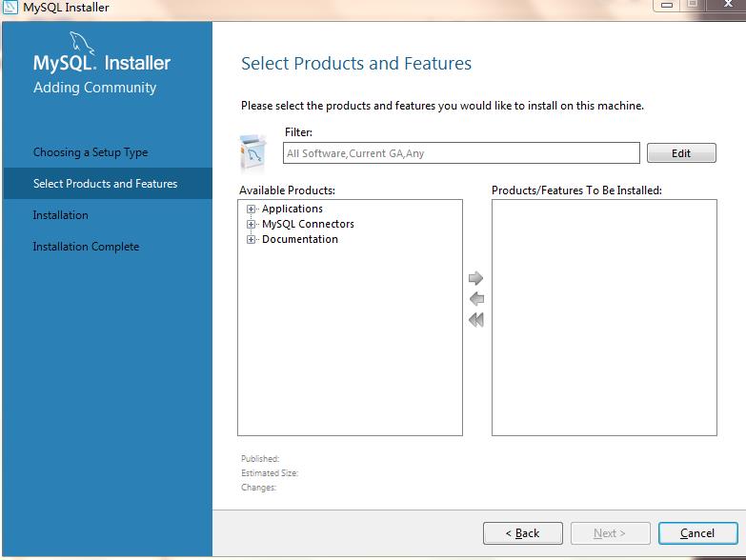Click the double-left arrow to remove all
This screenshot has height=560, width=746.
(476, 320)
